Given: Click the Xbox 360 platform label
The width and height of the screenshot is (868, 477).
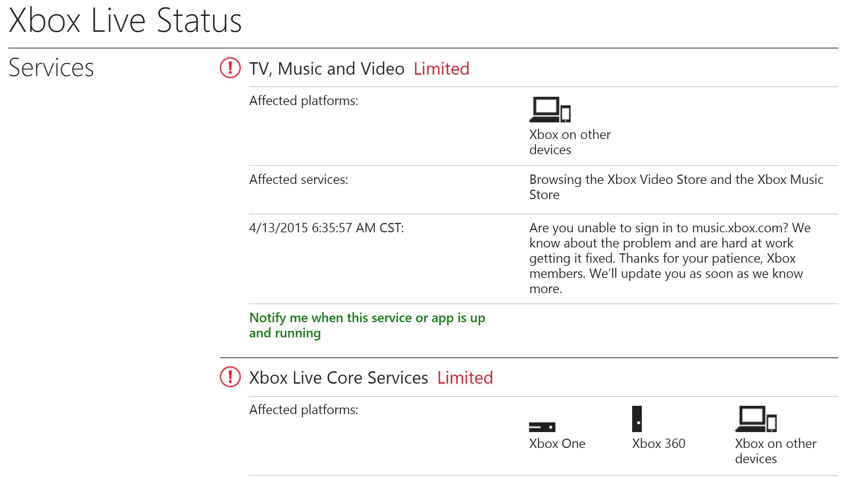Looking at the screenshot, I should (658, 443).
